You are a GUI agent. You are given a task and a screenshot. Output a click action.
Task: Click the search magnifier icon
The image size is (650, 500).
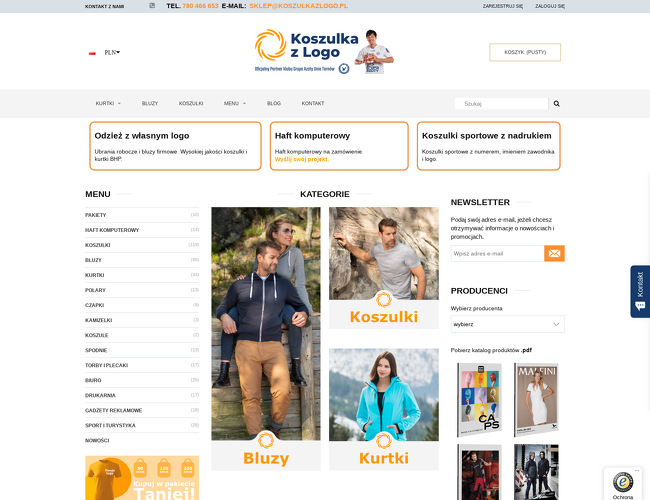[x=556, y=104]
